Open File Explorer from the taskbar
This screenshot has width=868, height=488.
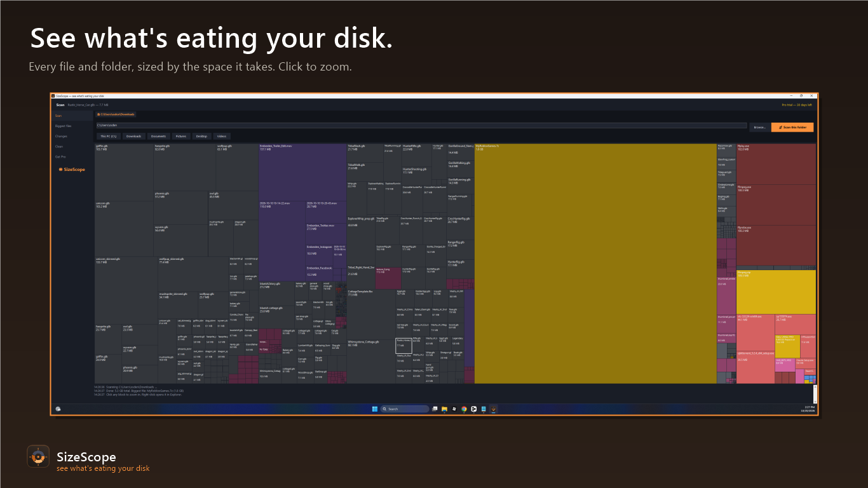pyautogui.click(x=444, y=409)
